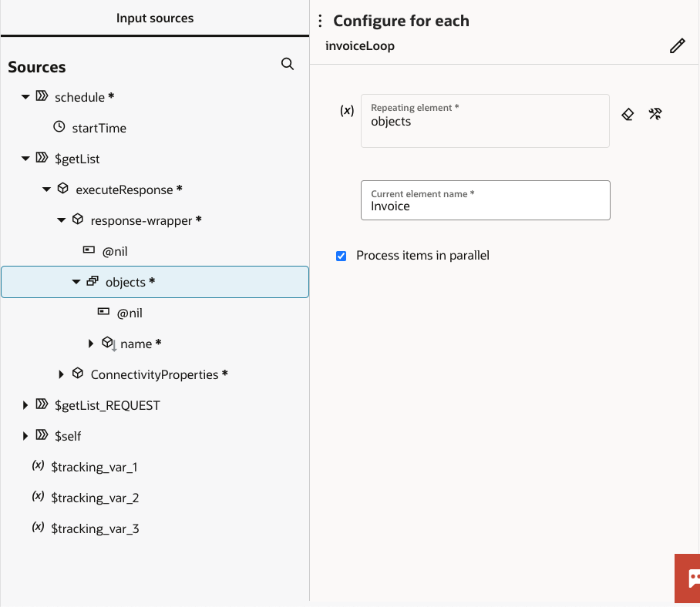Expand the ConnectivityProperties element

coord(62,374)
